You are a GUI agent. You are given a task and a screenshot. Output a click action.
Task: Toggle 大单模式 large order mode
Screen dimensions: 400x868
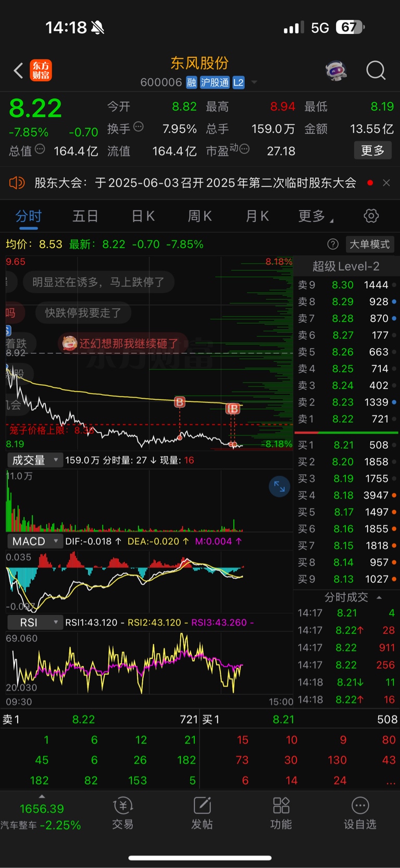(x=370, y=244)
